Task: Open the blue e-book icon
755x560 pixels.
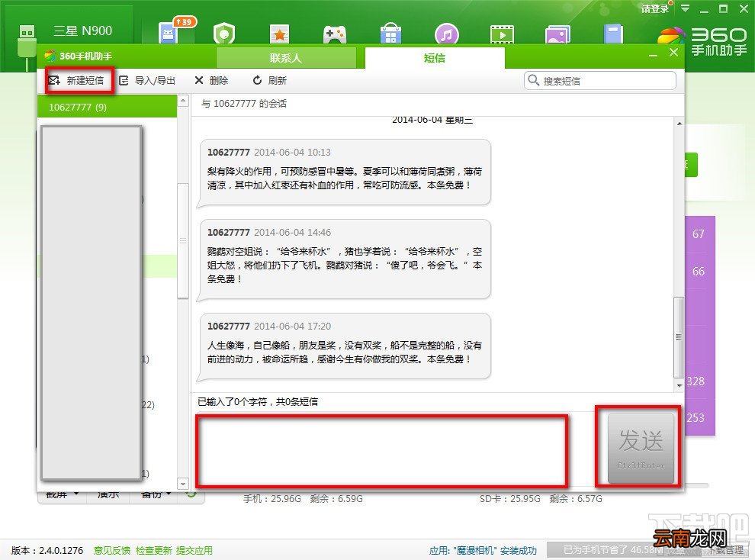Action: coord(613,34)
